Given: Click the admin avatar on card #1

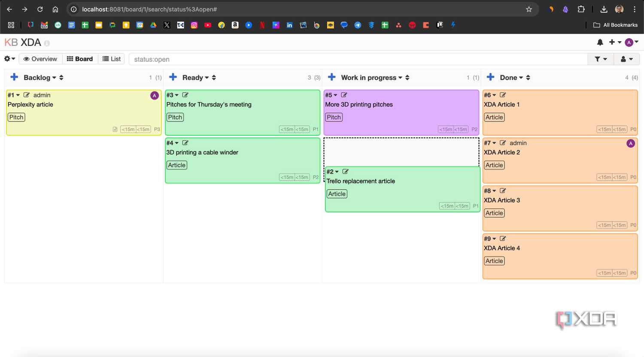Looking at the screenshot, I should 155,95.
